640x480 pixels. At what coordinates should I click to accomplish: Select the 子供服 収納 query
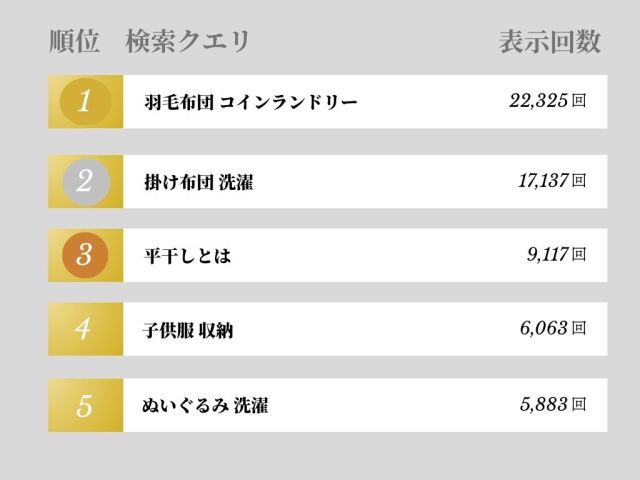point(188,329)
